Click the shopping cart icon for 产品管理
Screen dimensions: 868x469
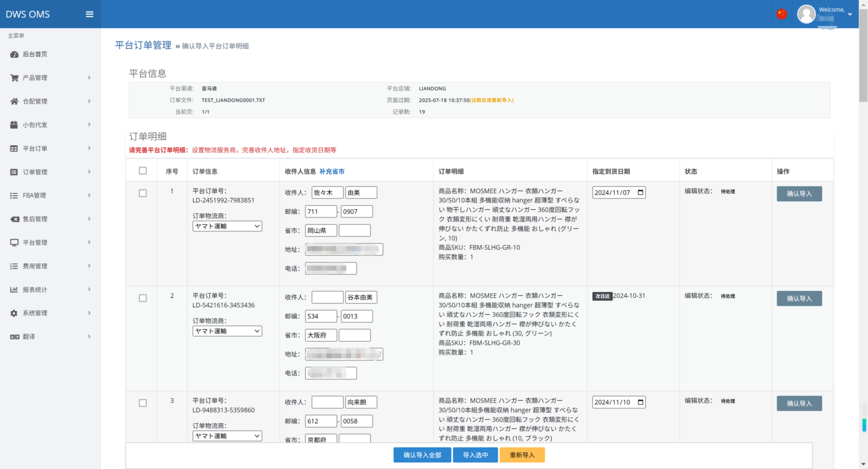(x=14, y=77)
